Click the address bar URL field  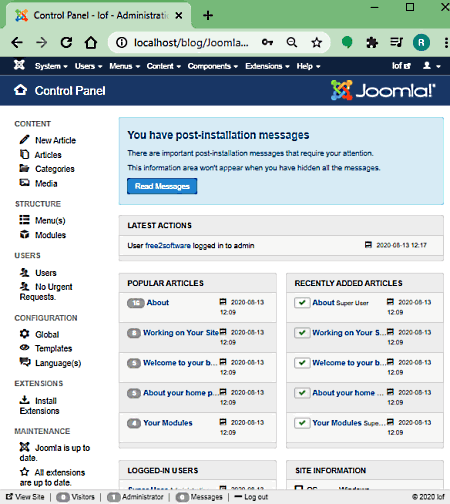click(191, 42)
